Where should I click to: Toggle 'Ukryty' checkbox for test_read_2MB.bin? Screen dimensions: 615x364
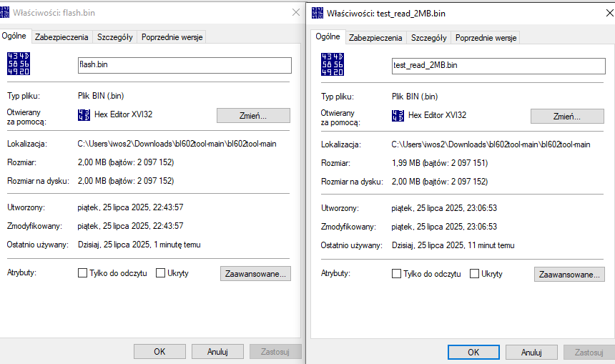(475, 274)
